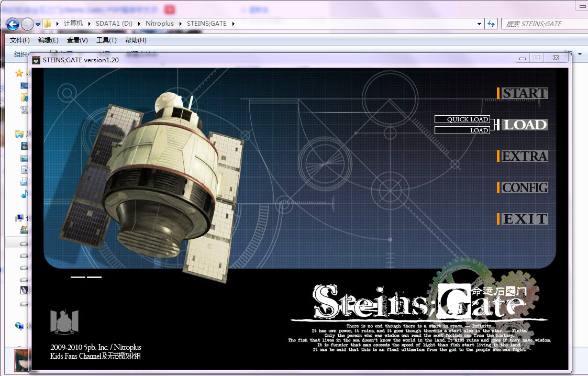Minimize the STEINS;GATE game window
588x376 pixels.
coord(523,58)
